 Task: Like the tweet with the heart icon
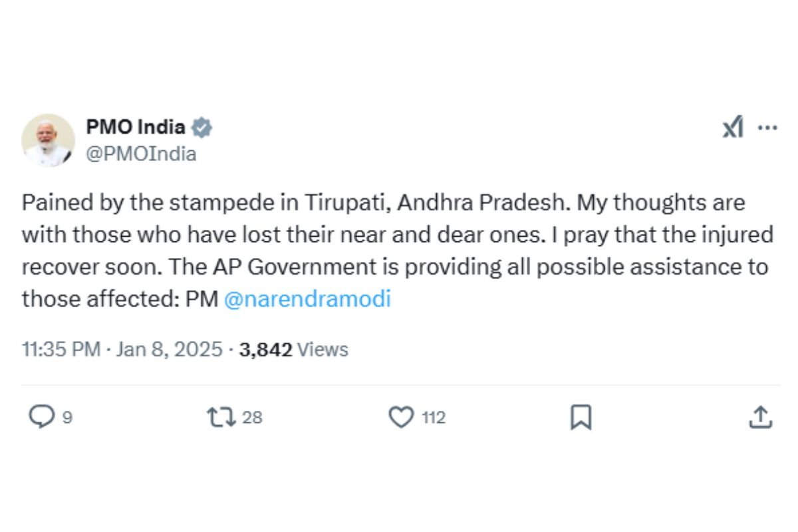coord(400,417)
